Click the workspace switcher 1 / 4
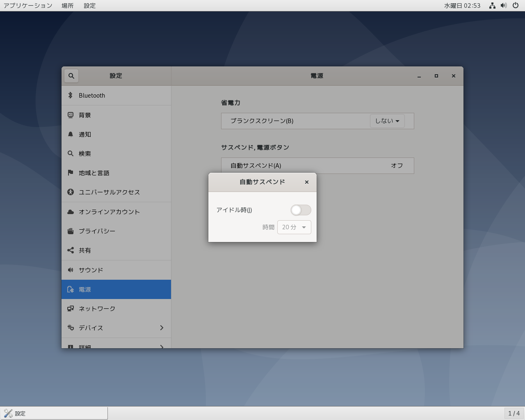Viewport: 525px width, 420px height. (514, 413)
